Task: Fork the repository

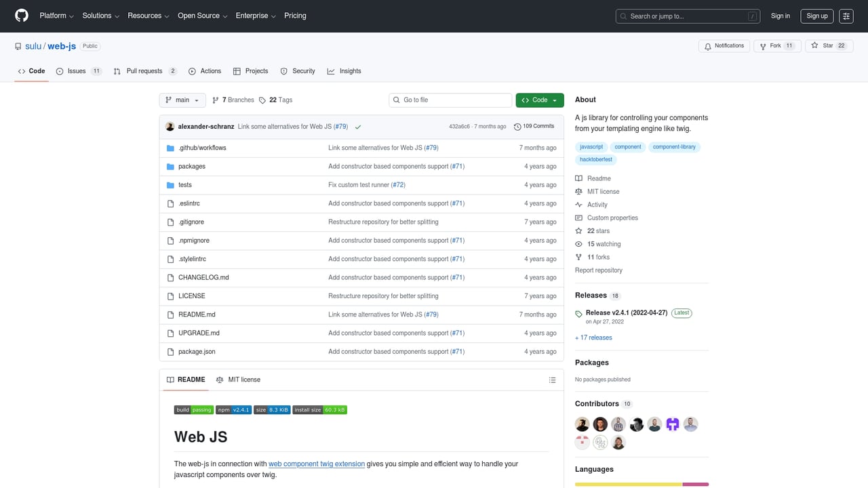Action: pyautogui.click(x=770, y=46)
